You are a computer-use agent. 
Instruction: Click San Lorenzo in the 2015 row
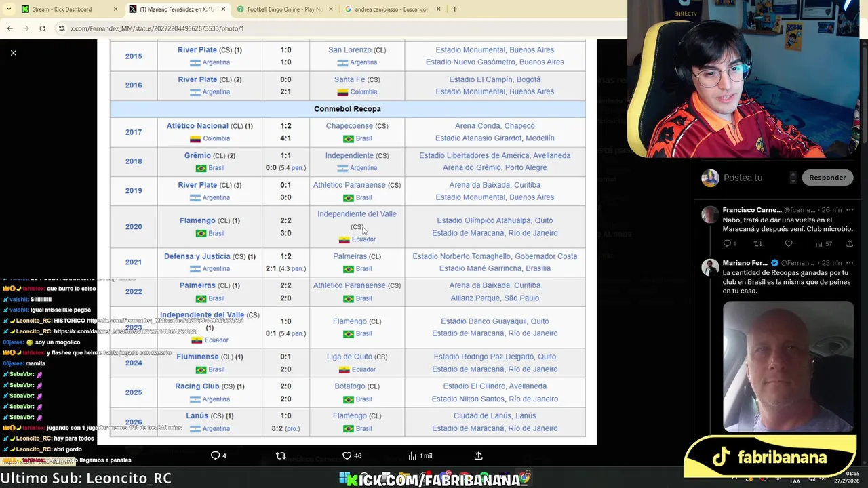[350, 50]
